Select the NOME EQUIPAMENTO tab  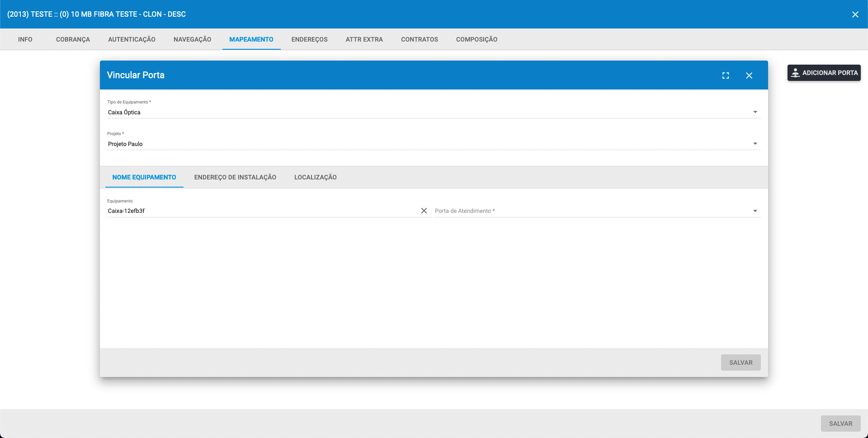[144, 177]
